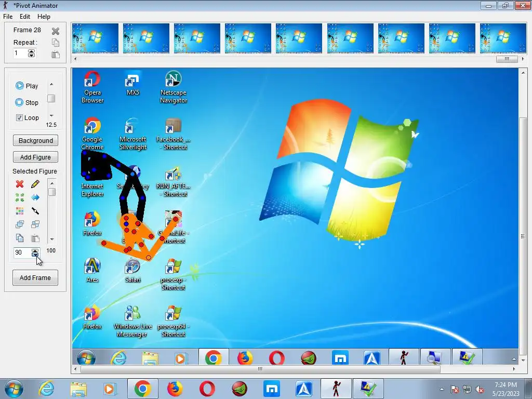The width and height of the screenshot is (532, 399).
Task: Show hidden system tray icons
Action: click(x=442, y=389)
